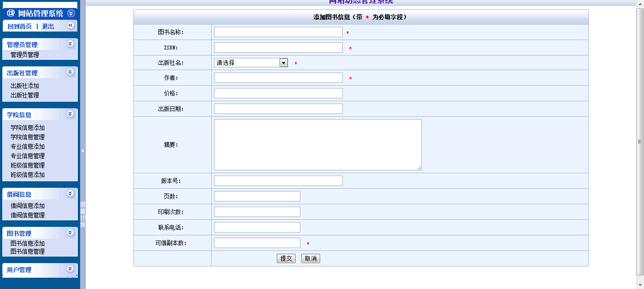Viewport: 644px width, 289px height.
Task: Open 图书信息管理 page
Action: point(28,251)
